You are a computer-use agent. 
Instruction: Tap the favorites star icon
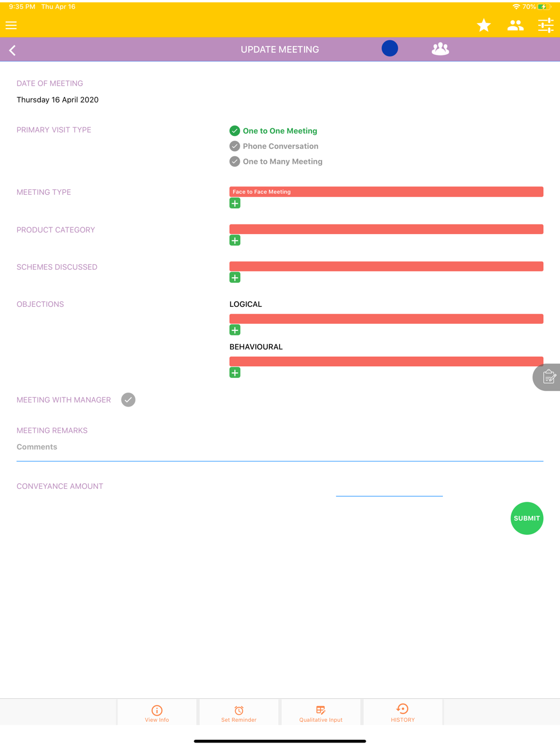point(484,25)
